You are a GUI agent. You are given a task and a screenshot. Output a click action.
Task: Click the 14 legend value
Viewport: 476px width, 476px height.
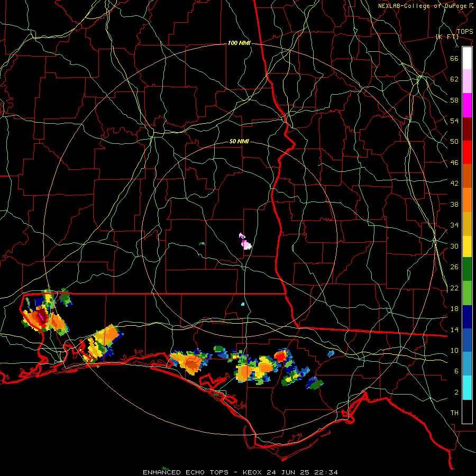click(x=454, y=329)
